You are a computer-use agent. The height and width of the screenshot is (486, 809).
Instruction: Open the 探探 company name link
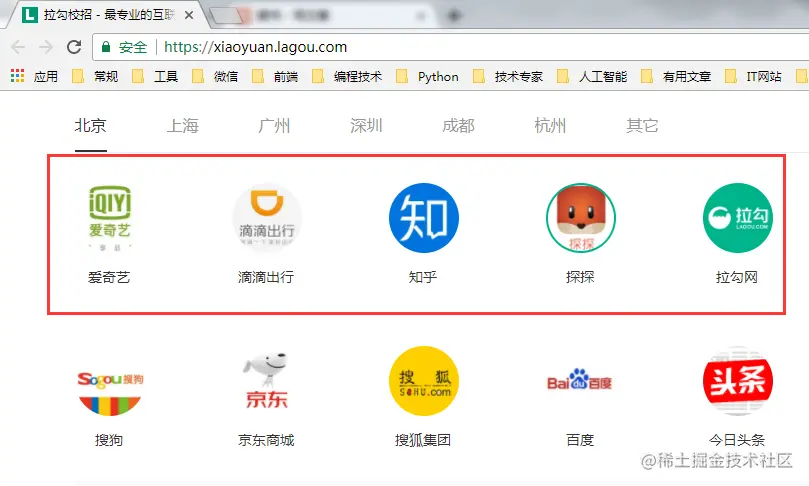(x=580, y=277)
